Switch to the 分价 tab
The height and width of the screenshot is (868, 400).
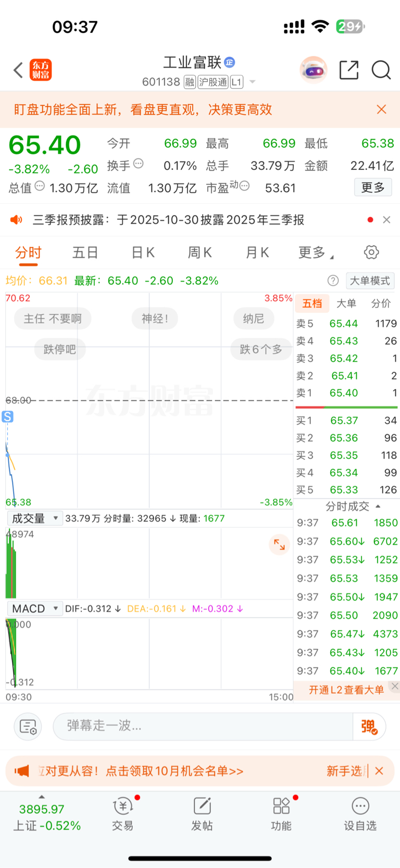click(381, 303)
